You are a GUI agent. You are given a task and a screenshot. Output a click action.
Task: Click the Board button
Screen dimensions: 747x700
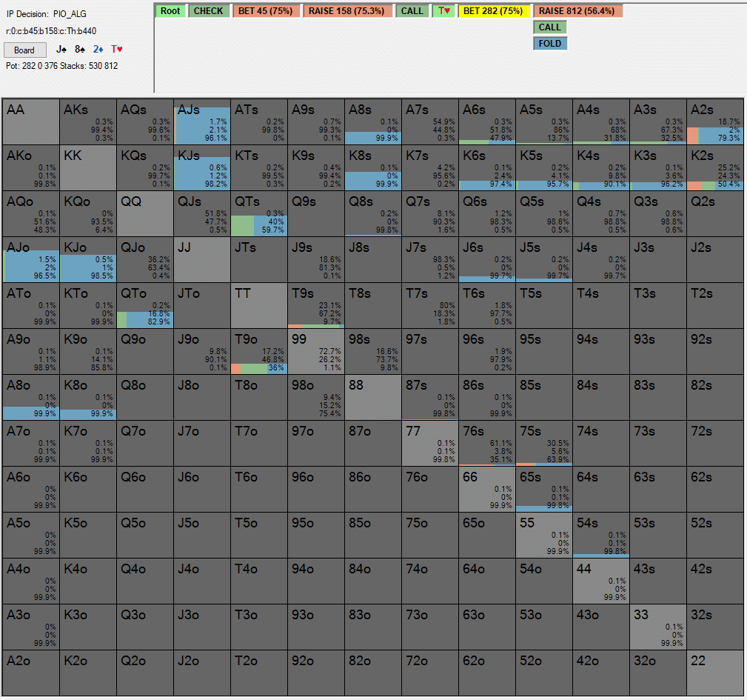pos(24,50)
